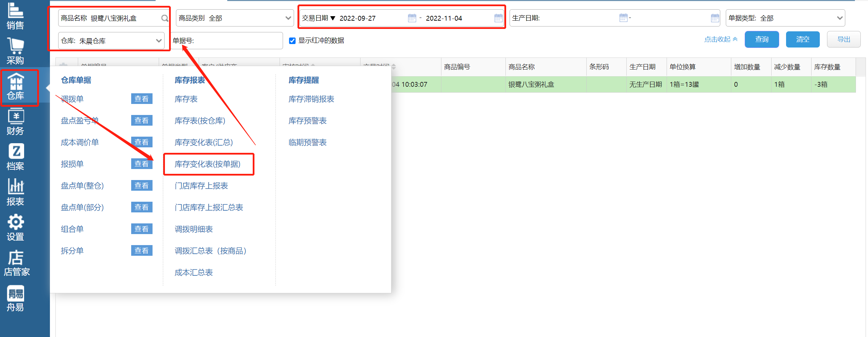Screen dimensions: 868x337
Task: Click the 商品编号 column header
Action: (473, 67)
